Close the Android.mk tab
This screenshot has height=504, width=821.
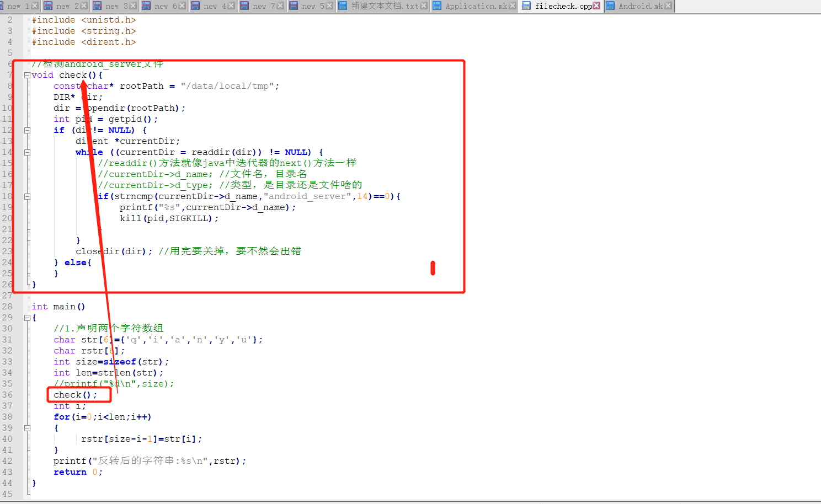tap(668, 6)
